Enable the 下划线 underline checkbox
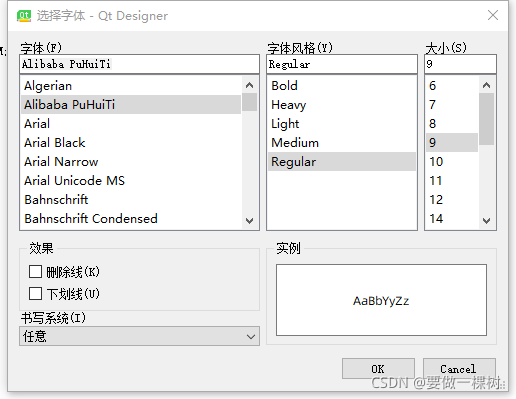Image resolution: width=516 pixels, height=399 pixels. [35, 294]
